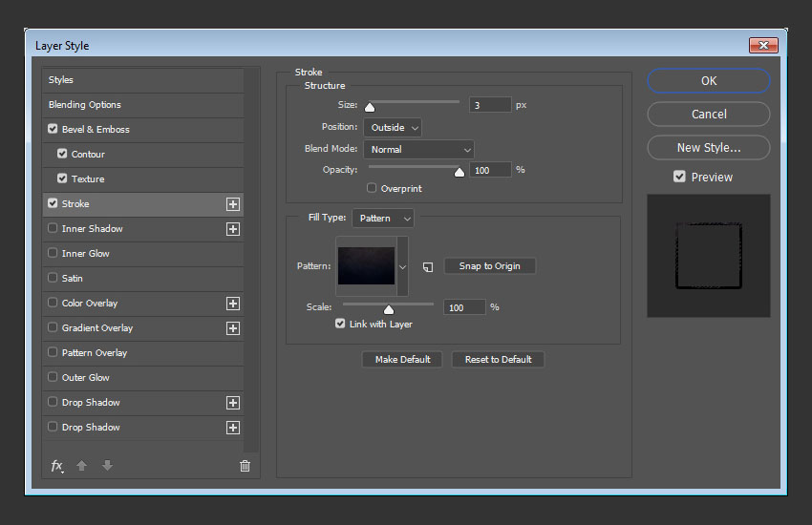Open the Position dropdown set to Outside

392,127
